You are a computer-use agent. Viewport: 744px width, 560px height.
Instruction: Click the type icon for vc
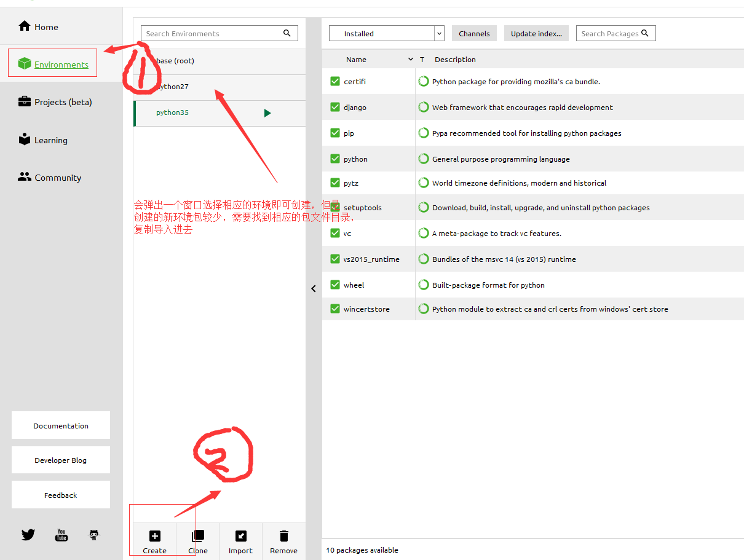[x=424, y=233]
